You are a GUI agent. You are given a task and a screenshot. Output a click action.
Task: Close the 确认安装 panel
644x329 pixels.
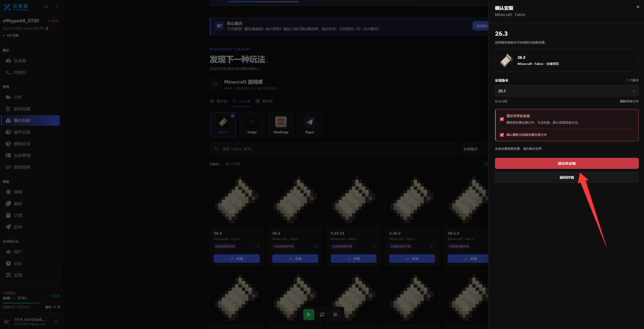(638, 7)
